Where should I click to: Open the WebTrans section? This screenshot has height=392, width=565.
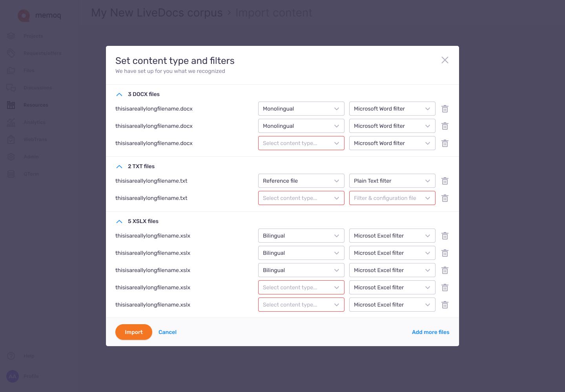coord(36,139)
